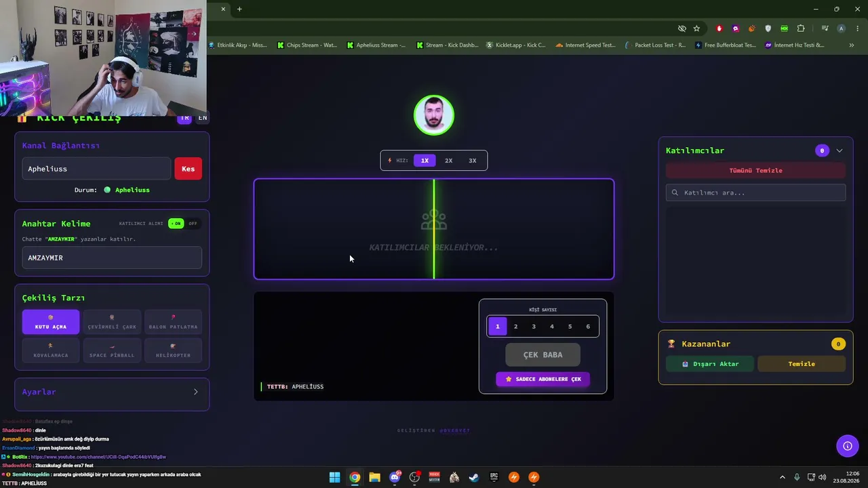Select Kovalamaca draw style
This screenshot has height=488, width=868.
click(51, 350)
